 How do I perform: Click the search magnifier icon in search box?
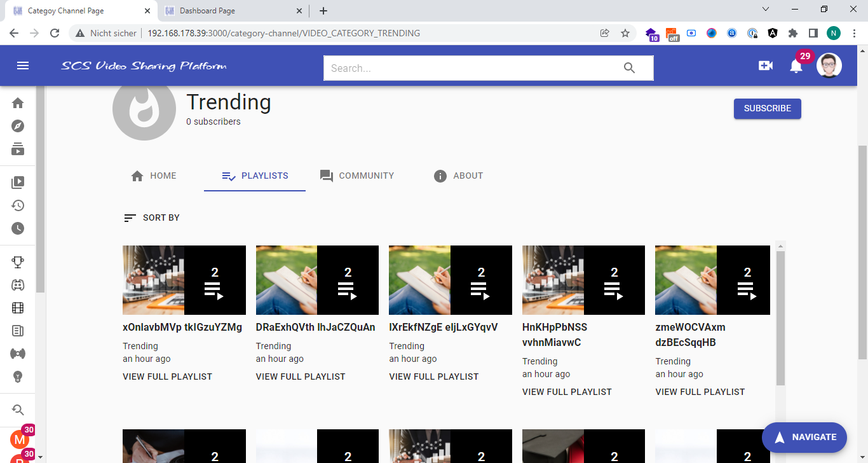coord(629,68)
